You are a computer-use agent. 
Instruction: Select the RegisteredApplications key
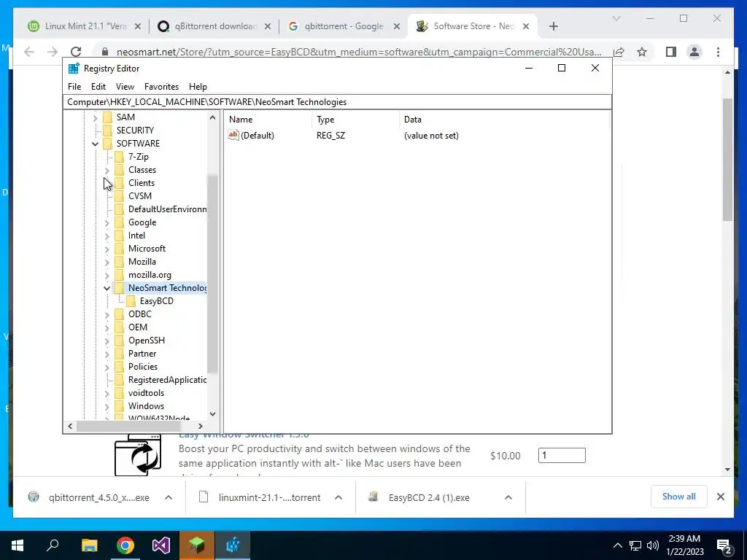(167, 380)
